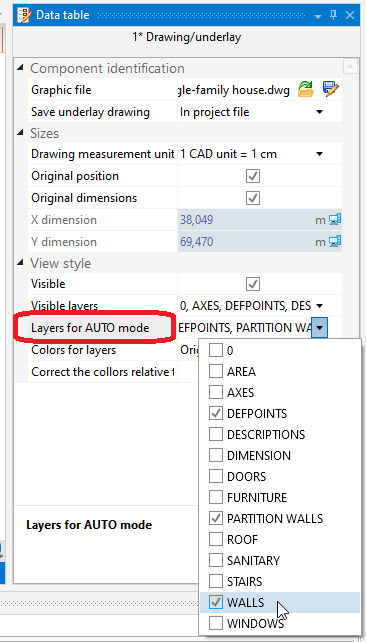The image size is (366, 642).
Task: Collapse the View style section
Action: click(20, 263)
